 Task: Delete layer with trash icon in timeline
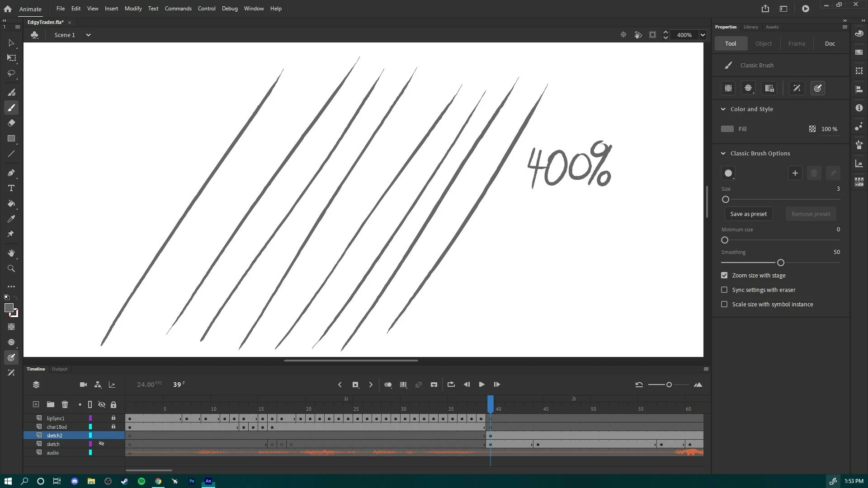point(65,404)
